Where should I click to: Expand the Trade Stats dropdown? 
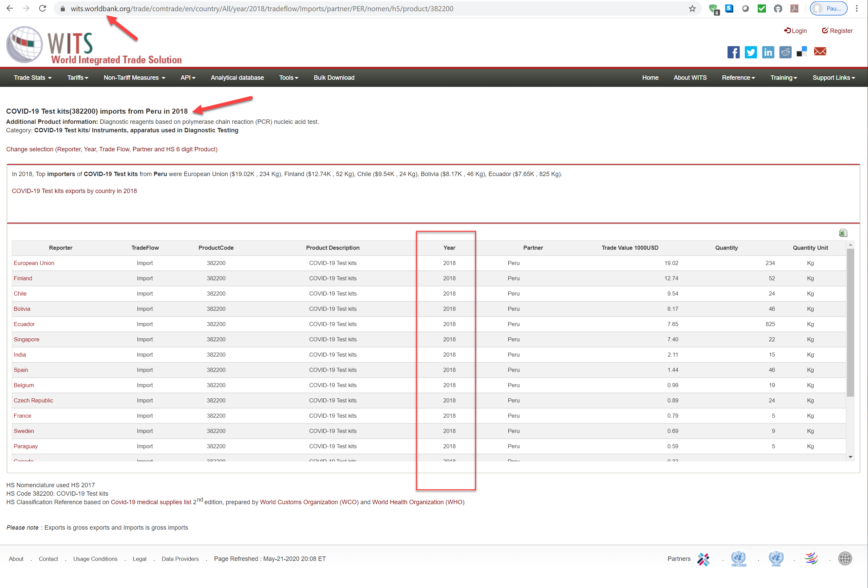(x=33, y=78)
